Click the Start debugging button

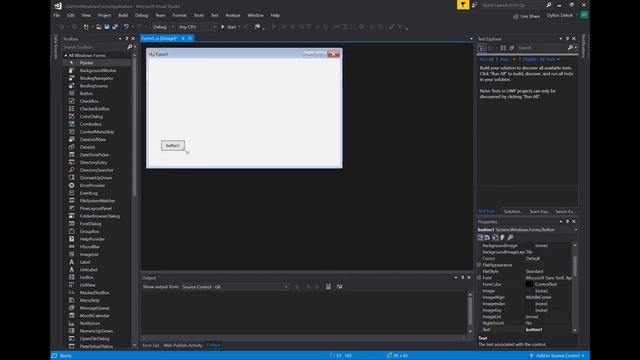tap(229, 27)
